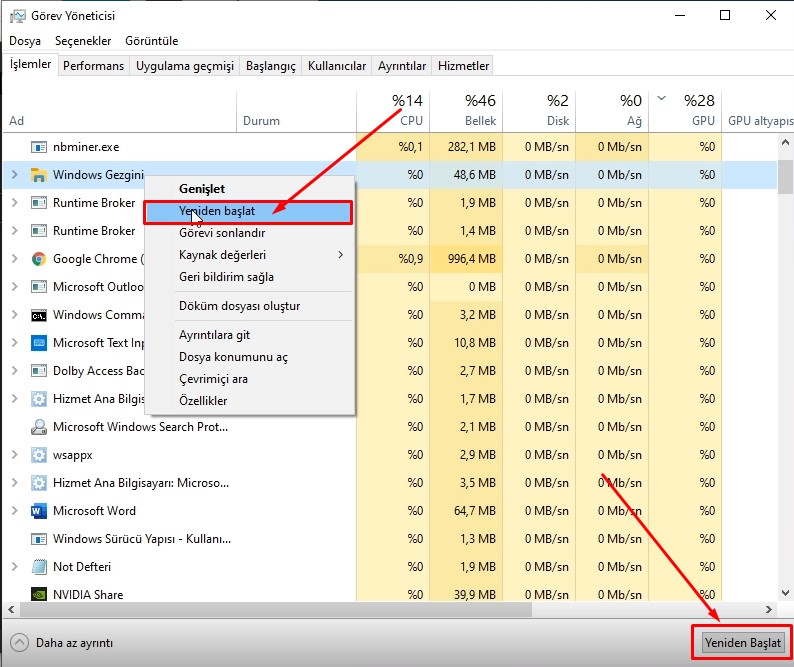Click the nbminer.exe process icon
Screen dimensions: 794x667
click(x=38, y=147)
